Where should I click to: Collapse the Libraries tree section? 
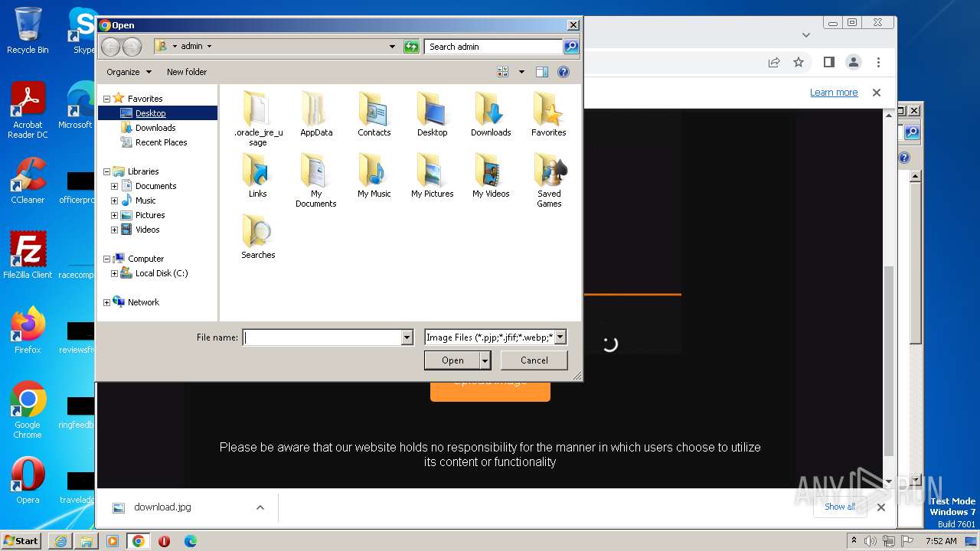point(107,171)
